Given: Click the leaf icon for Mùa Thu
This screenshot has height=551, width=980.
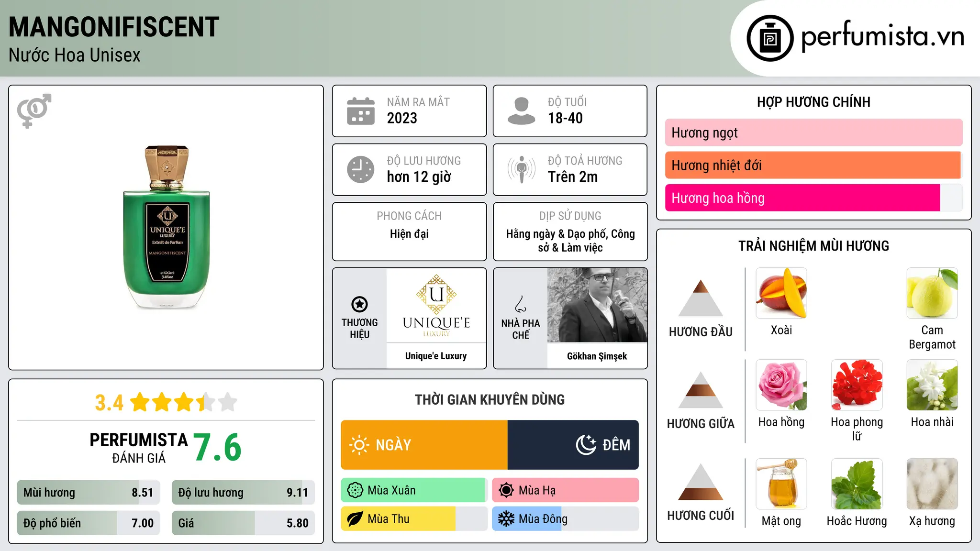Looking at the screenshot, I should (x=355, y=519).
